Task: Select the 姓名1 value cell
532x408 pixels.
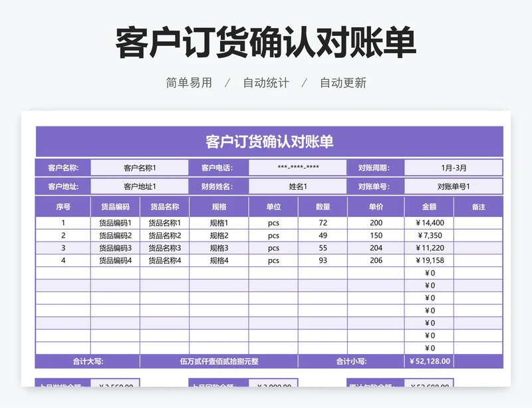Action: 298,186
